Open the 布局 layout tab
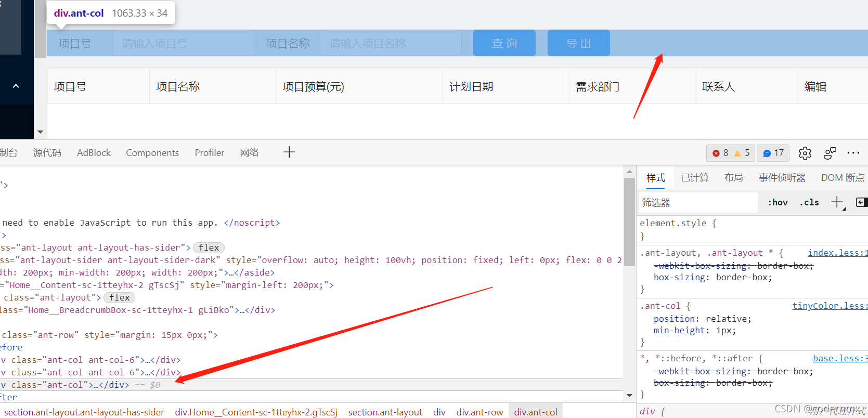This screenshot has height=418, width=868. coord(733,178)
